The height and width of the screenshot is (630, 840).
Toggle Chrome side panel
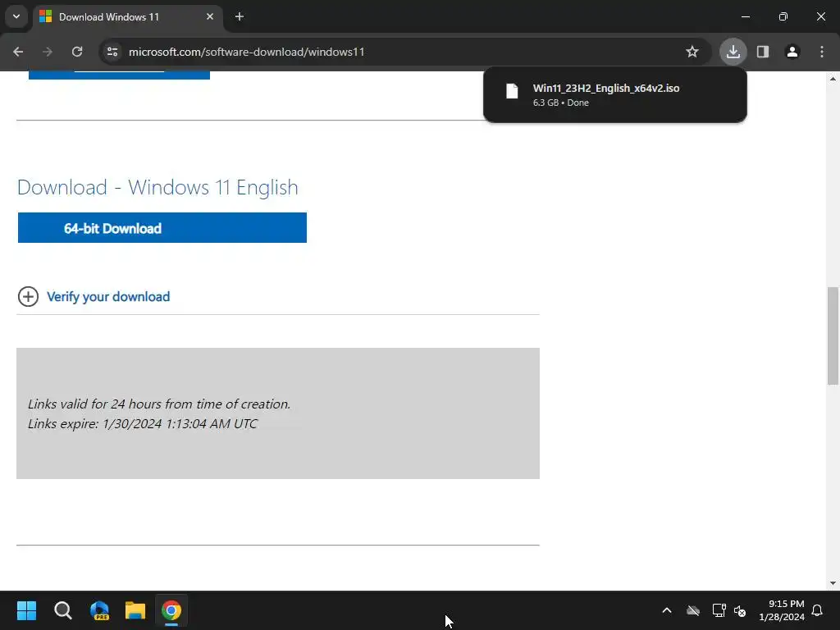click(x=763, y=52)
